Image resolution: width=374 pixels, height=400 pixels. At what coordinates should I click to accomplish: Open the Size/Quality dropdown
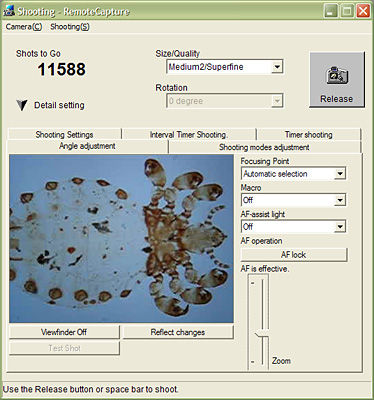(x=225, y=67)
